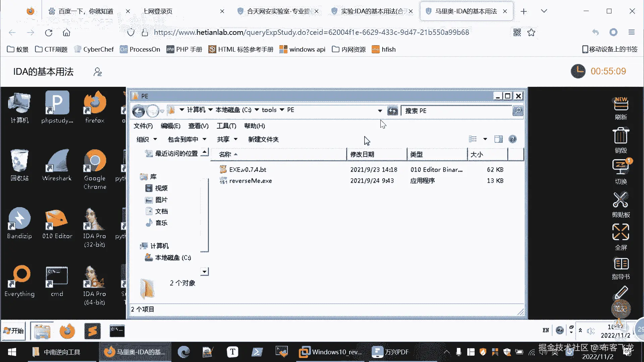Viewport: 644px width, 362px height.
Task: Toggle the preview pane button in explorer
Action: tap(498, 139)
